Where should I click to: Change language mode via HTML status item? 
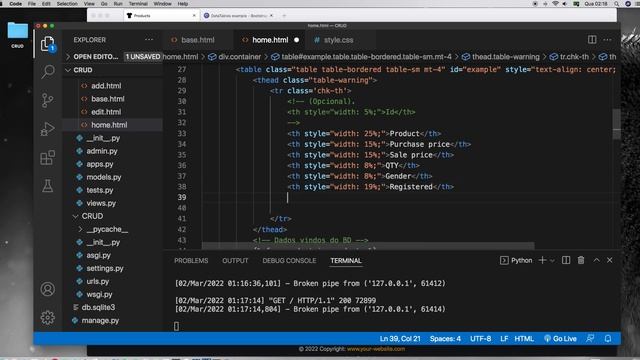click(x=524, y=338)
